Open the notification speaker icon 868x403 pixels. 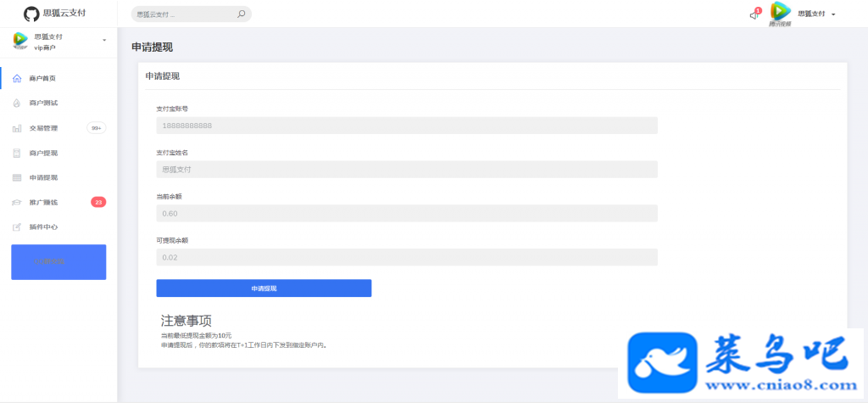click(x=754, y=15)
